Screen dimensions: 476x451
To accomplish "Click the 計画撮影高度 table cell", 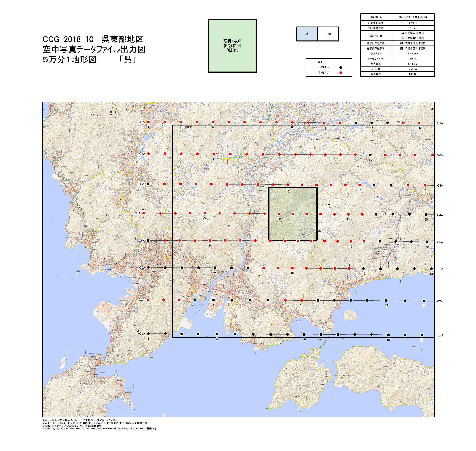I will [x=375, y=23].
